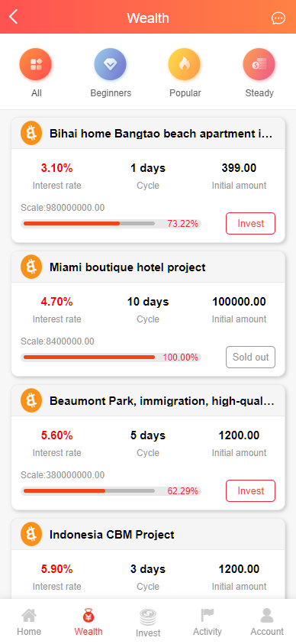Invest in Bihai home Bangtao apartment

250,223
